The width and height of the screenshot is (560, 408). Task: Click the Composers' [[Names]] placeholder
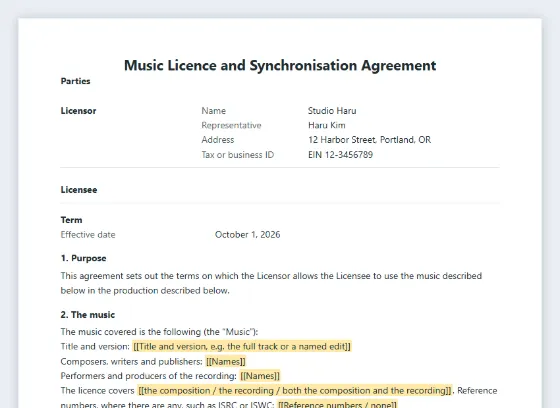click(x=226, y=362)
